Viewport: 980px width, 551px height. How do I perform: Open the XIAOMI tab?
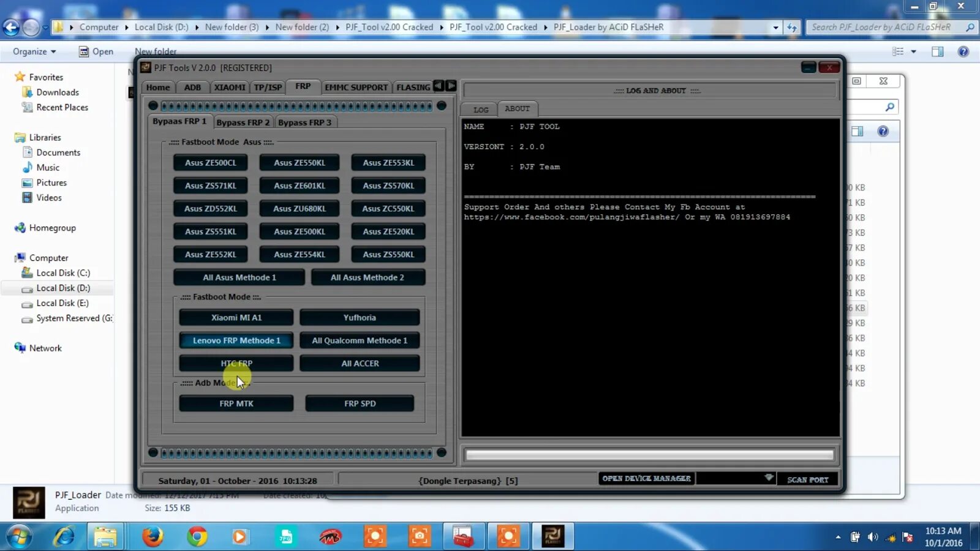230,88
